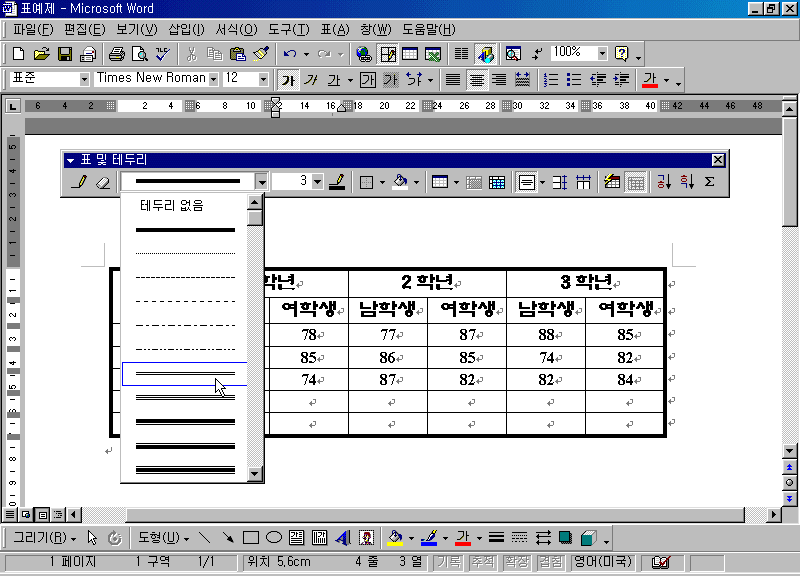This screenshot has width=800, height=576.
Task: Collapse the Line Style dropdown arrow
Action: (x=262, y=182)
